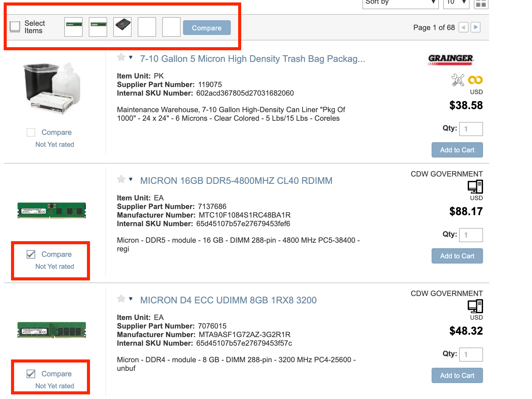Select supplier part number 7076015
This screenshot has width=532, height=399.
pyautogui.click(x=212, y=326)
